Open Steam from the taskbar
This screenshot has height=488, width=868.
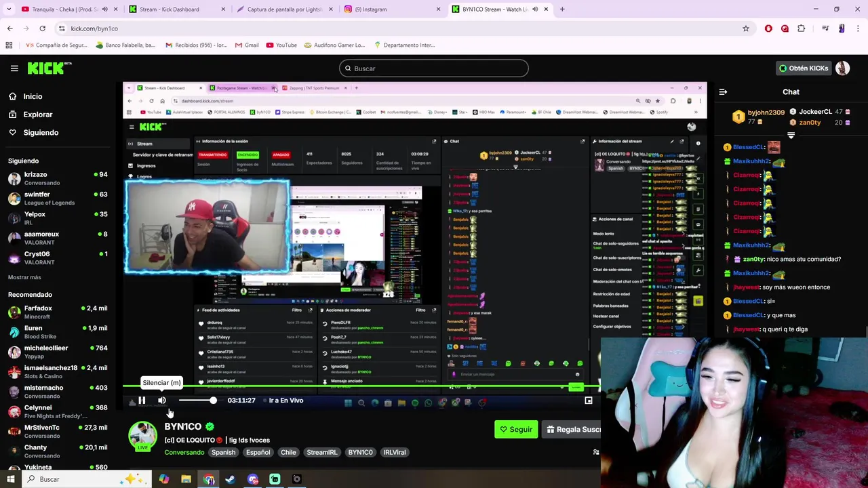[231, 479]
